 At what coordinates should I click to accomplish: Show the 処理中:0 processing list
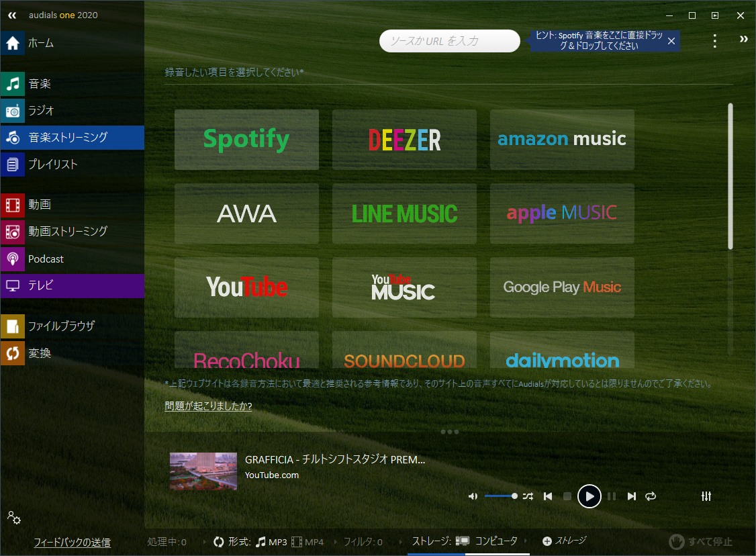pyautogui.click(x=167, y=542)
